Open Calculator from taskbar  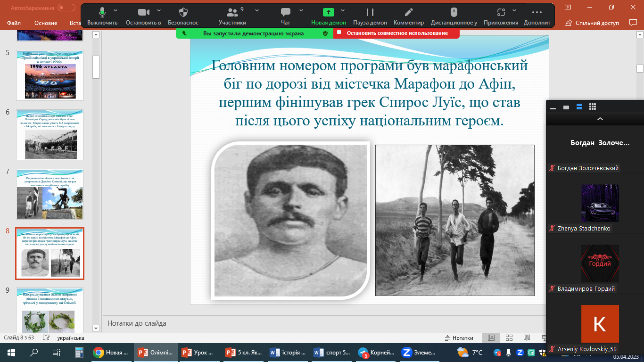(x=79, y=352)
